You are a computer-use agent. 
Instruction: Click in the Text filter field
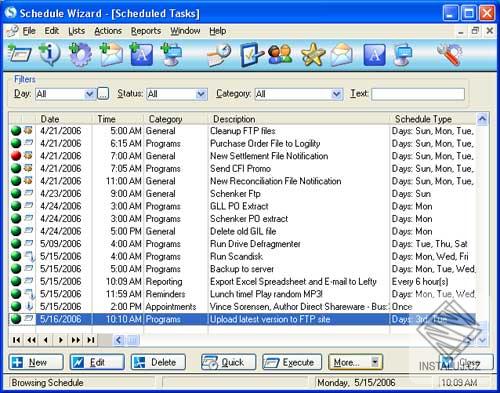coord(418,94)
